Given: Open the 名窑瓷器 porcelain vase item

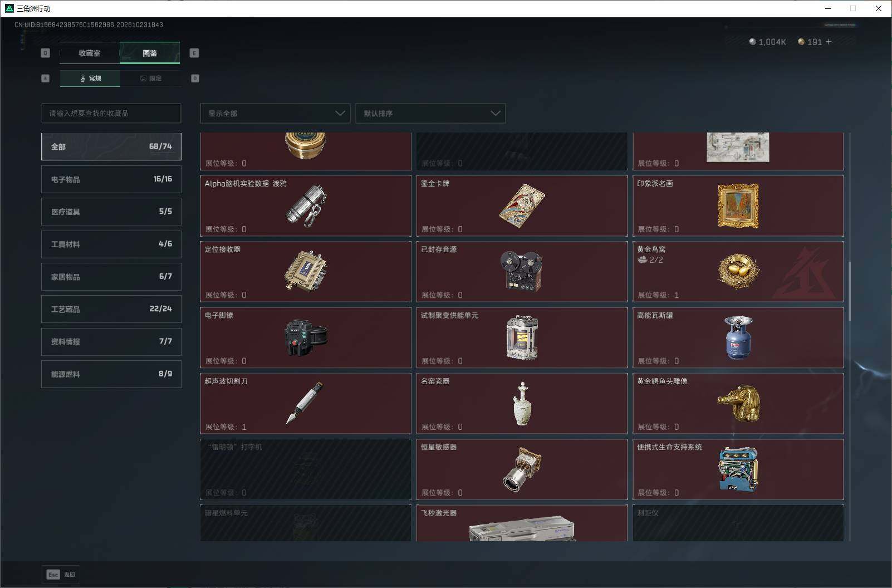Looking at the screenshot, I should pos(521,404).
